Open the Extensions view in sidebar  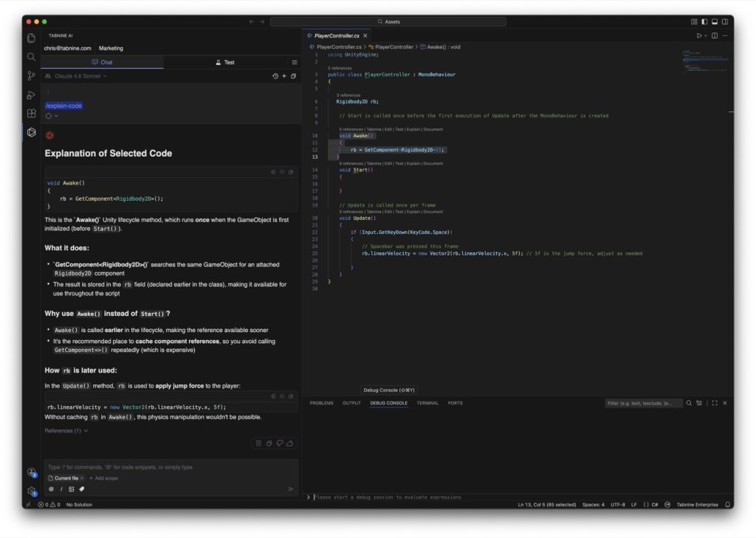click(x=31, y=113)
